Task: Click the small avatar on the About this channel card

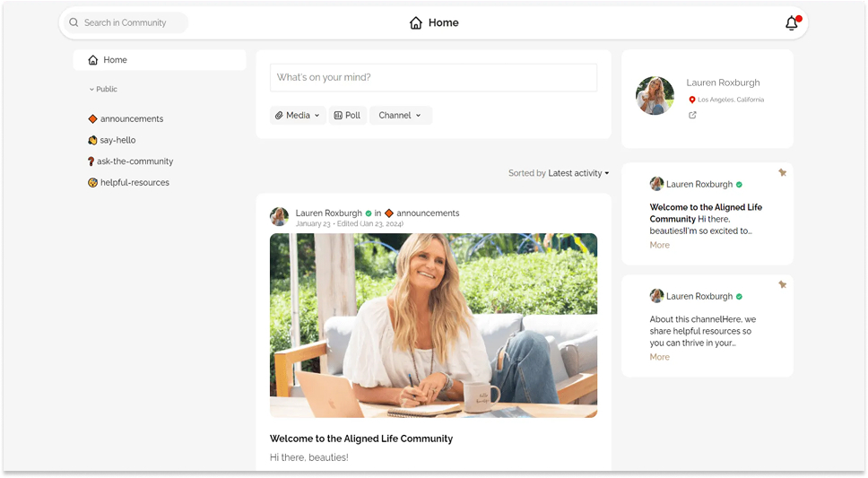Action: [656, 296]
